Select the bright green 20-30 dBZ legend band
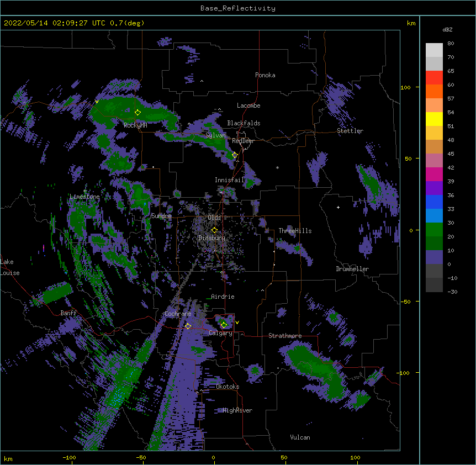Screen dimensions: 476x465 click(x=434, y=230)
